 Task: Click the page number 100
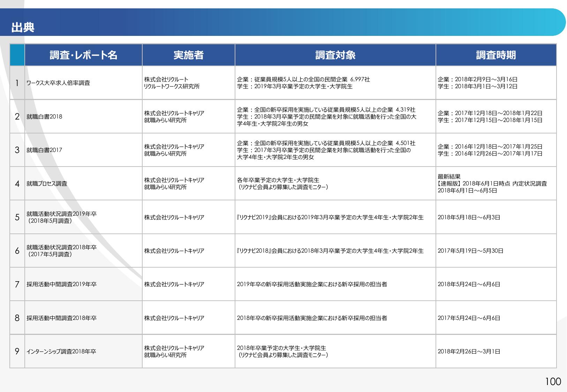coord(553,382)
